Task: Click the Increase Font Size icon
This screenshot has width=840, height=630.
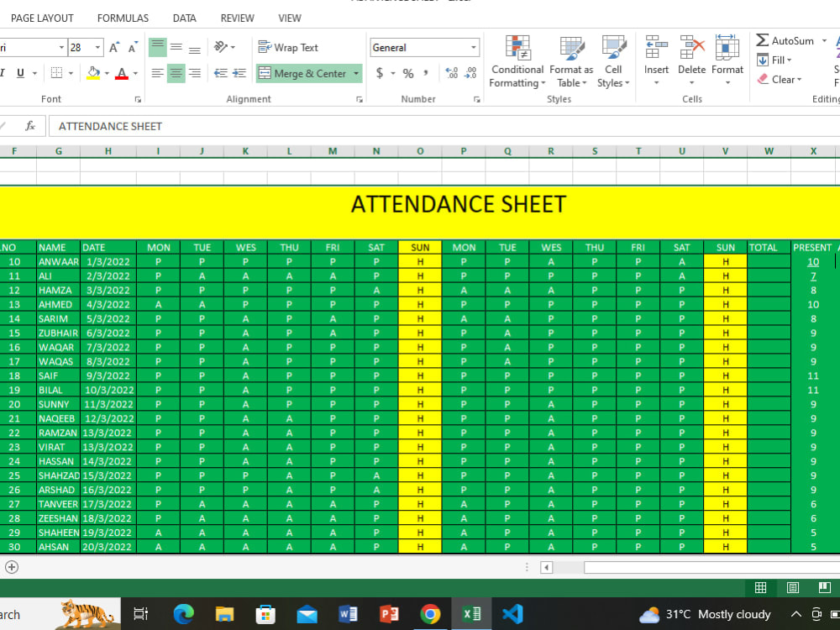Action: coord(114,48)
